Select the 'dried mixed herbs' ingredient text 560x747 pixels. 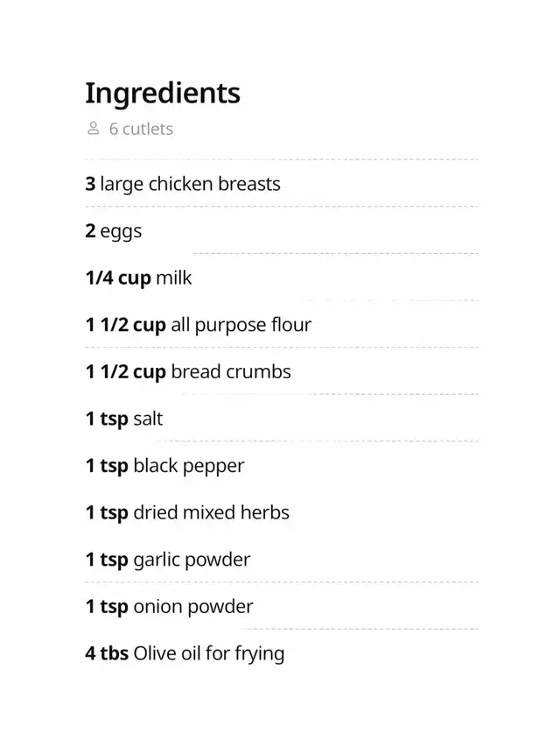(211, 512)
